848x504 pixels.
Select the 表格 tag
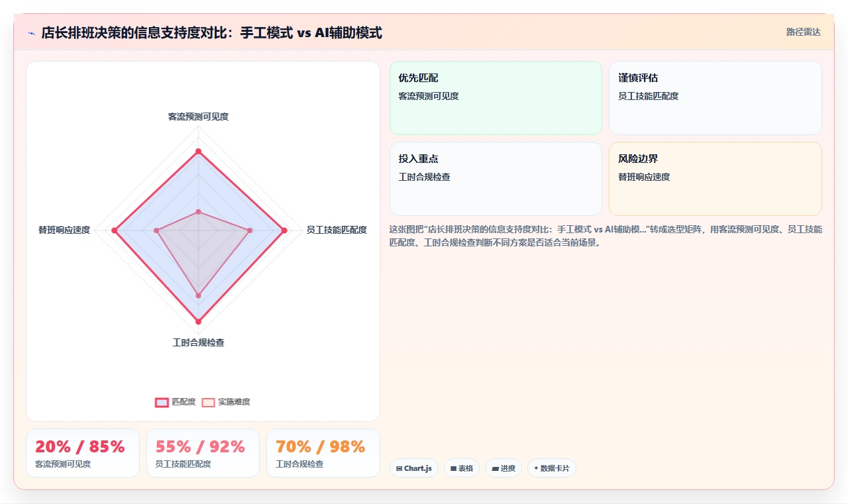pyautogui.click(x=461, y=468)
